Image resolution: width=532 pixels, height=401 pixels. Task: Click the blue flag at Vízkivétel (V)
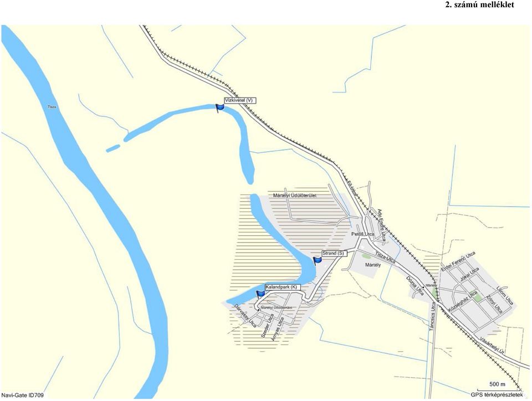pos(220,108)
